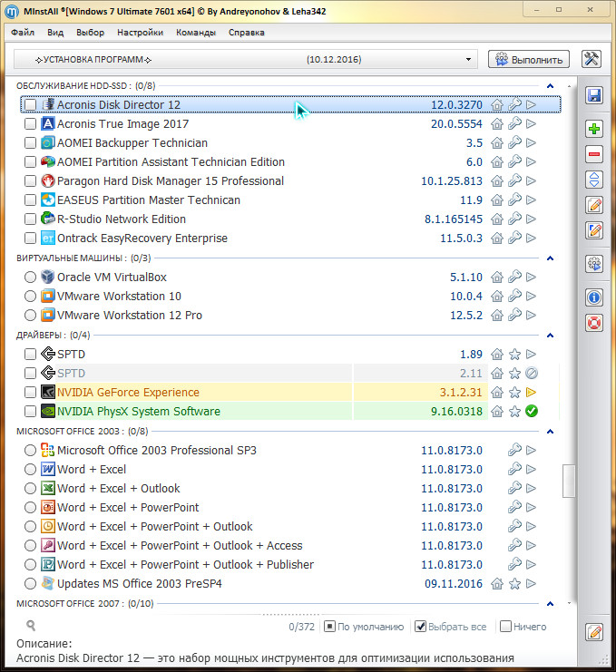Click the scrollbar down arrow
Viewport: 616px width, 672px height.
[569, 603]
